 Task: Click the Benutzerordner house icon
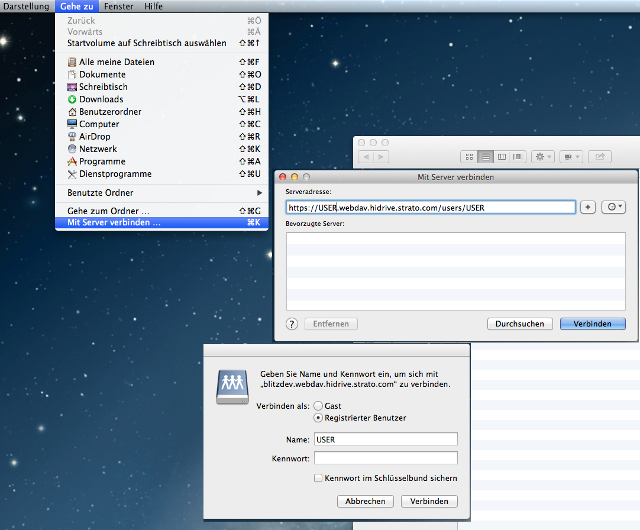point(72,111)
